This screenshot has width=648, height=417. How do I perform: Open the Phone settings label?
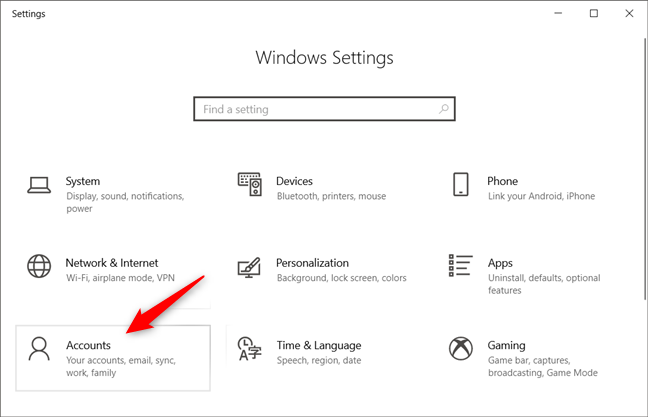pos(502,181)
